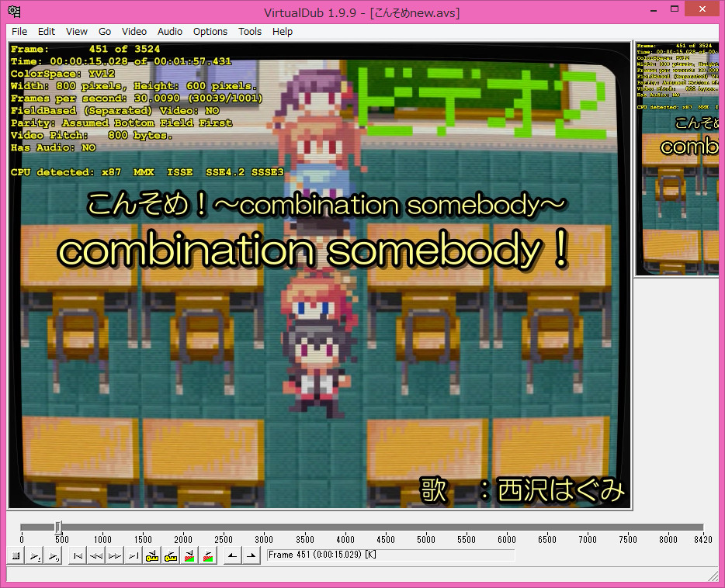Scan forward for next scene change
The width and height of the screenshot is (725, 588).
tap(208, 555)
